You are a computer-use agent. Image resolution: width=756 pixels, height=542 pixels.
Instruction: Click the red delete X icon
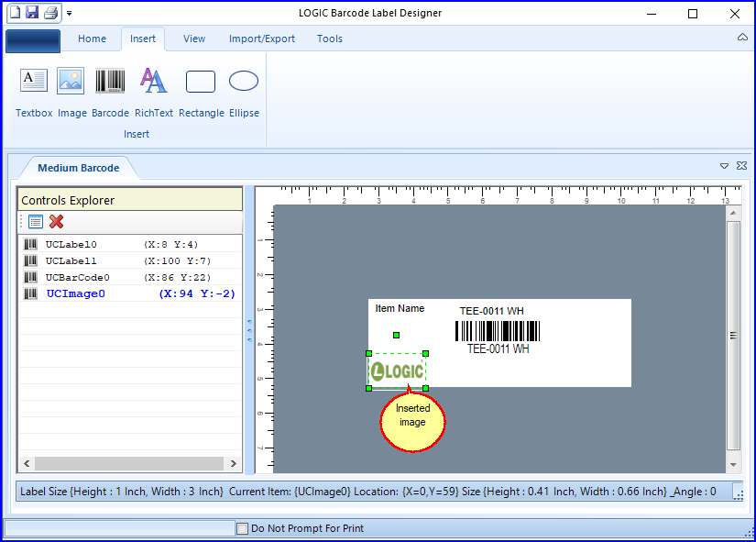(57, 222)
